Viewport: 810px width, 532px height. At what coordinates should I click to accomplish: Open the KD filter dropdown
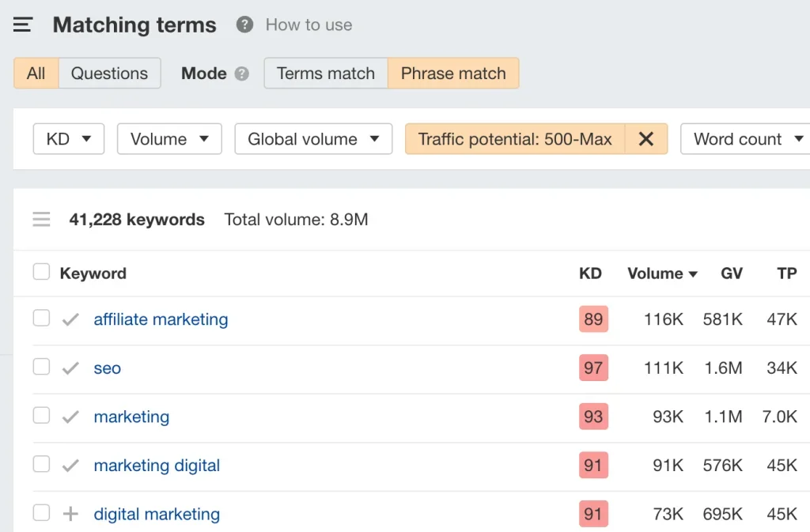tap(68, 138)
